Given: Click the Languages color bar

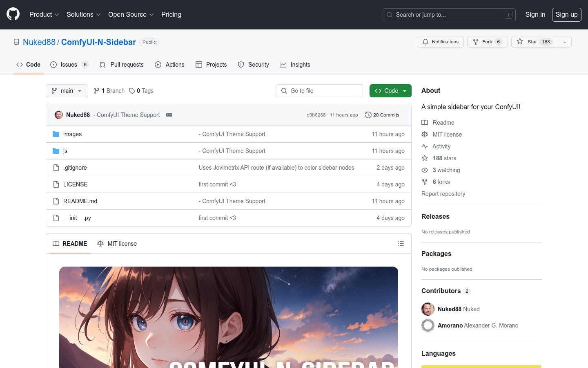Looking at the screenshot, I should point(481,366).
